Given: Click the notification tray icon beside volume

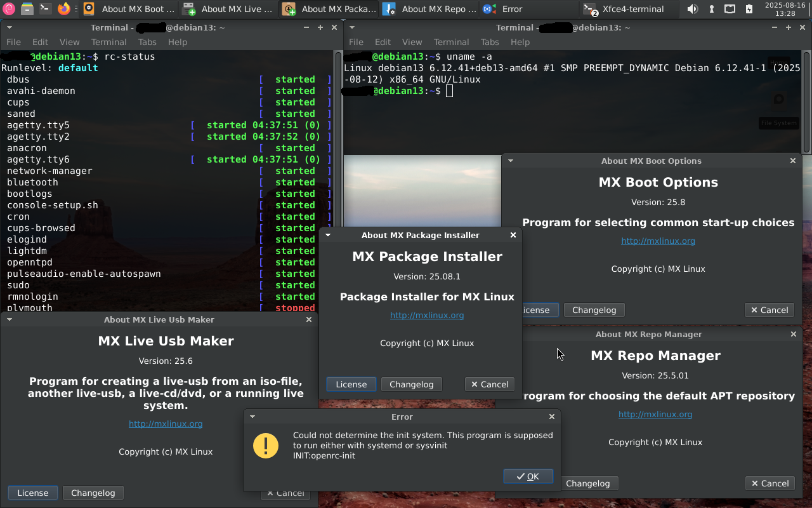Looking at the screenshot, I should click(x=711, y=9).
